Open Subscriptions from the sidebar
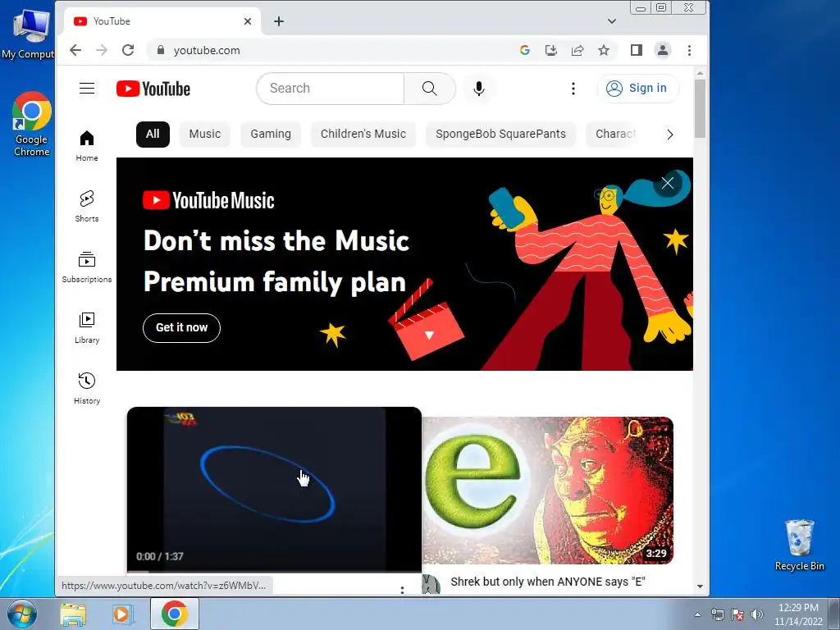The width and height of the screenshot is (840, 630). pyautogui.click(x=87, y=267)
